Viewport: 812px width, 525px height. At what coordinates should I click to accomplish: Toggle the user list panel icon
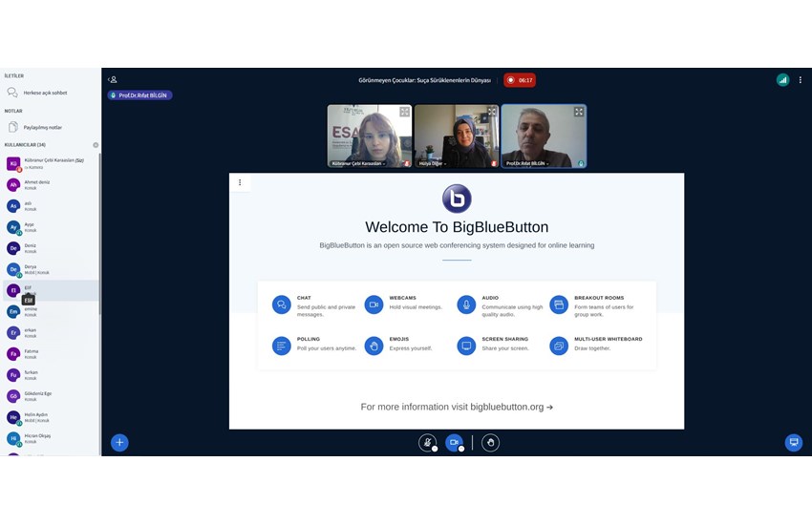(x=113, y=80)
